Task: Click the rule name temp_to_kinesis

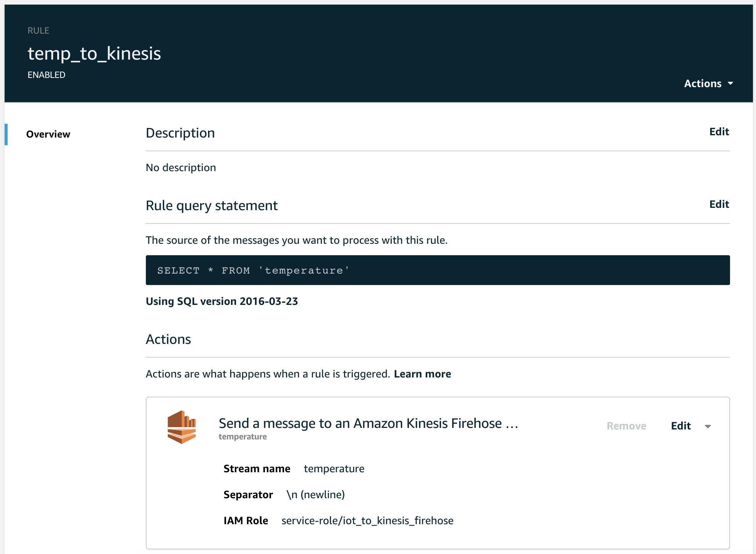Action: [94, 53]
